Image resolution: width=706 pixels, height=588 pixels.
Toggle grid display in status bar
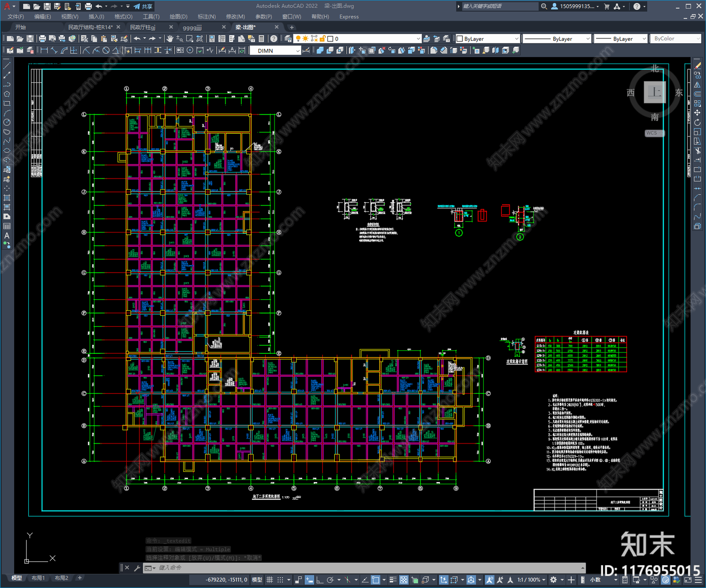point(270,580)
